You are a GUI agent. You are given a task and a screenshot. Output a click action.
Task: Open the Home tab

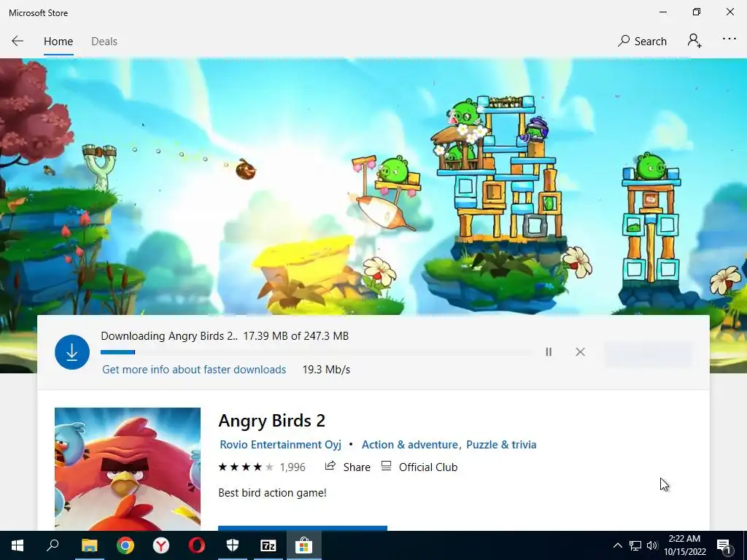coord(58,42)
